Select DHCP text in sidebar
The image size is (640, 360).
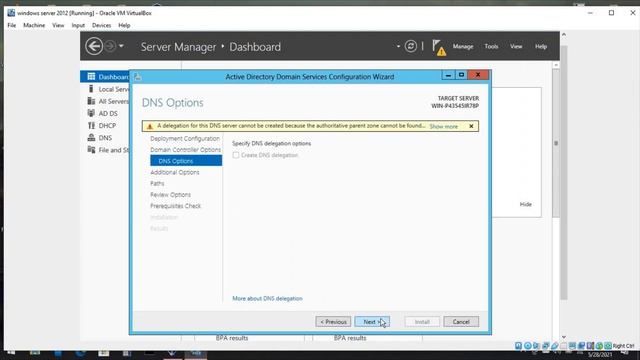coord(107,126)
